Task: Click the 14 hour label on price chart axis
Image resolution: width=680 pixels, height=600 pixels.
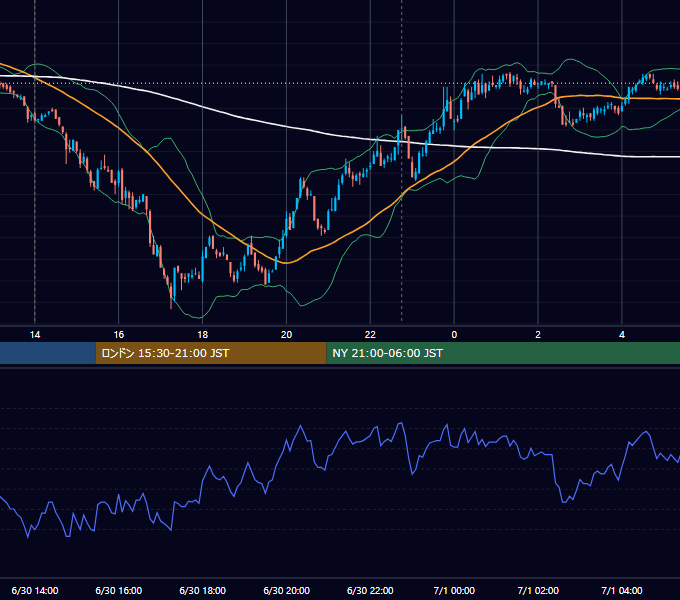Action: 35,335
